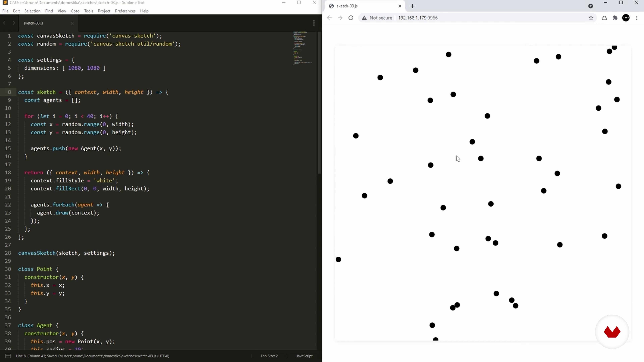This screenshot has height=362, width=644.
Task: Click the address bar URL 192.168.1.179:9966
Action: pos(418,18)
